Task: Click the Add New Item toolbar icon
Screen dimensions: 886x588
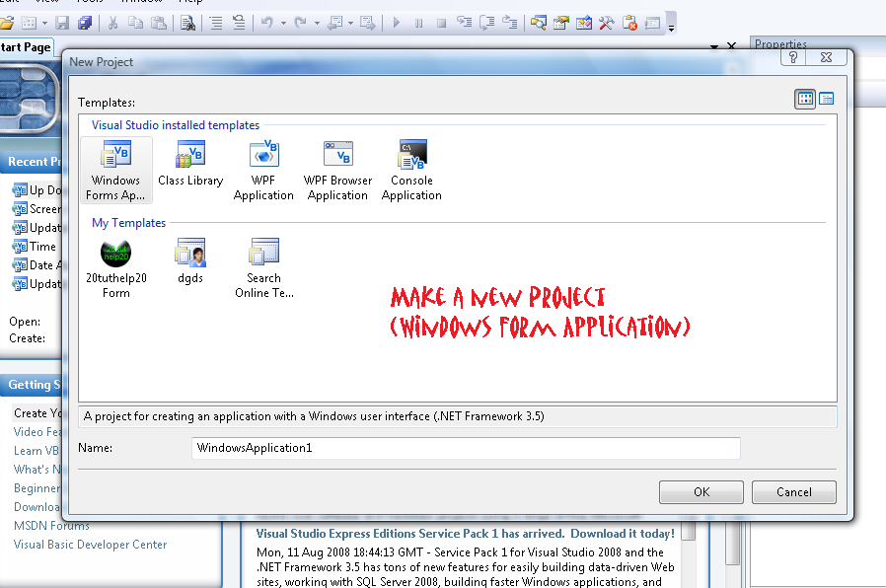Action: (x=29, y=23)
